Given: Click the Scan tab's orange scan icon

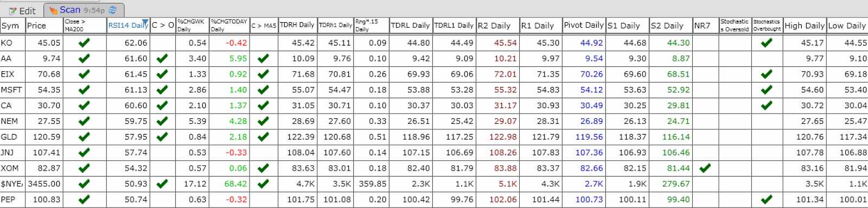Looking at the screenshot, I should pos(53,10).
